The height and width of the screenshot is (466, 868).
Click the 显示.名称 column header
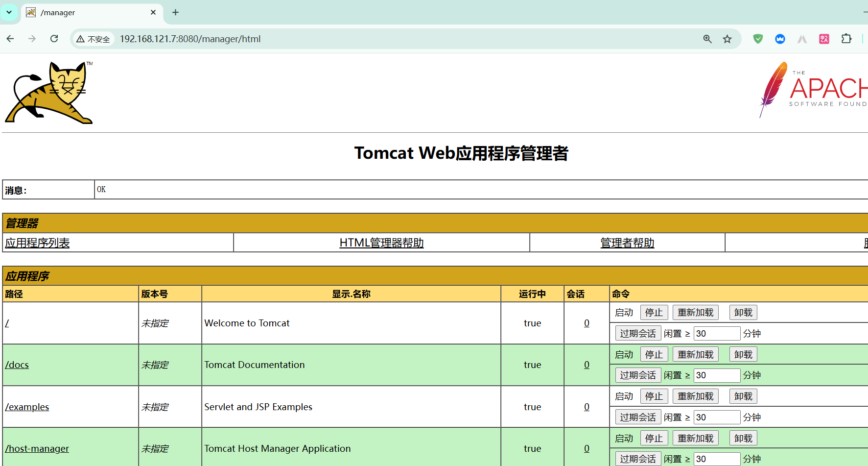(351, 294)
